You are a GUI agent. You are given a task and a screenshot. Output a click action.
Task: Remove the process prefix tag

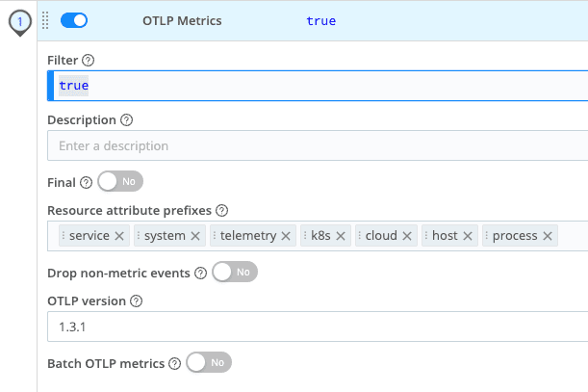pos(548,236)
